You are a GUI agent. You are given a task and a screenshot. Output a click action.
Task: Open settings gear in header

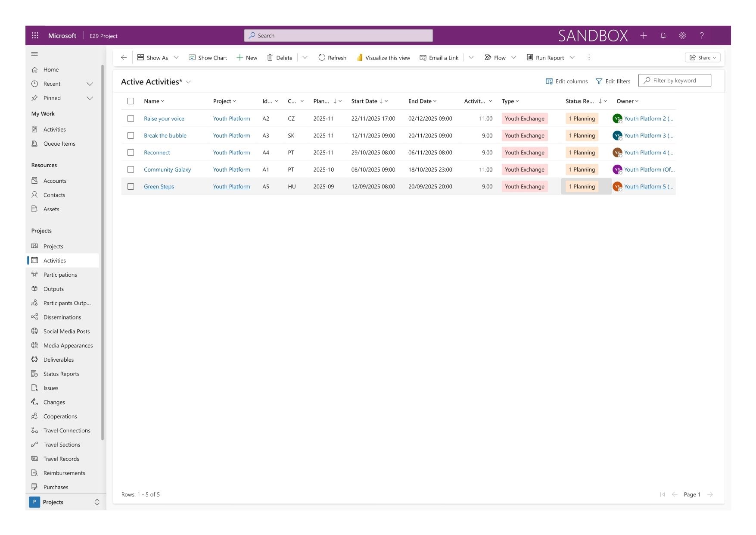(x=682, y=36)
